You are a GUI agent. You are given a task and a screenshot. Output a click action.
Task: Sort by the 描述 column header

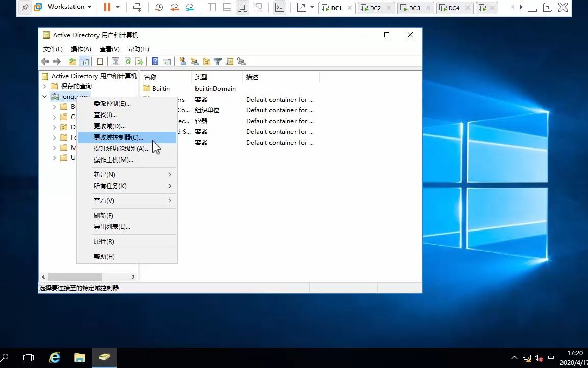281,77
